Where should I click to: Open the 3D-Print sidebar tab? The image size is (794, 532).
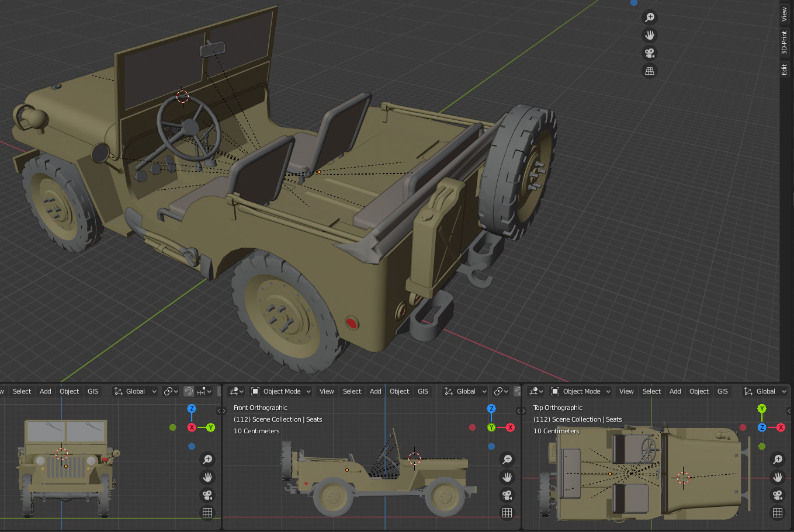(785, 43)
